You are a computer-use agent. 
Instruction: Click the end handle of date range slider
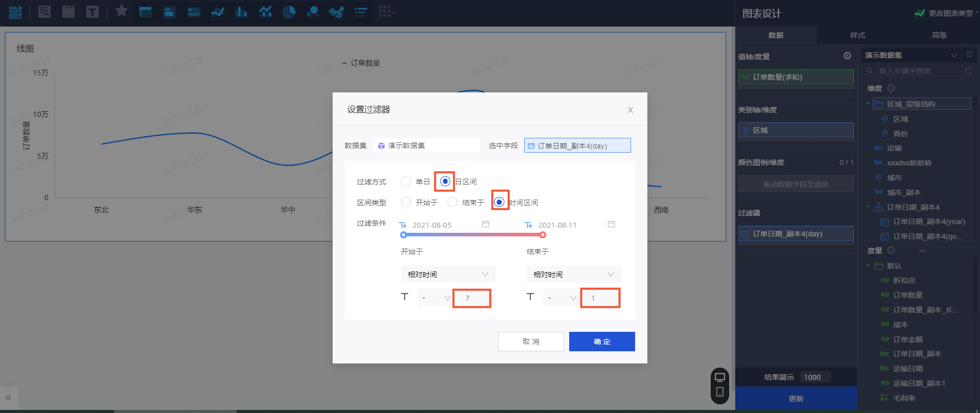tap(543, 235)
